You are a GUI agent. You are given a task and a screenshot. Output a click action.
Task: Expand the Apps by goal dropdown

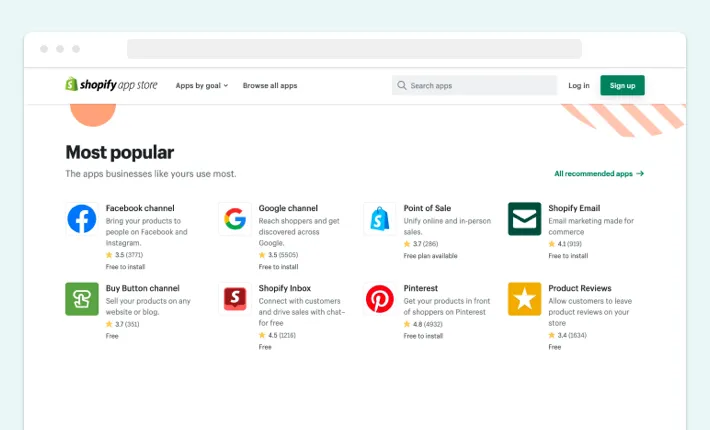point(202,86)
